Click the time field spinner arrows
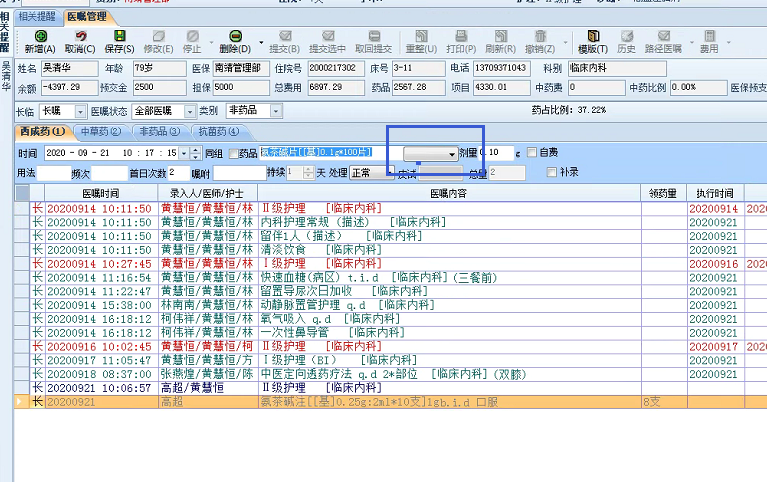Screen dimensions: 767x482 pyautogui.click(x=195, y=153)
